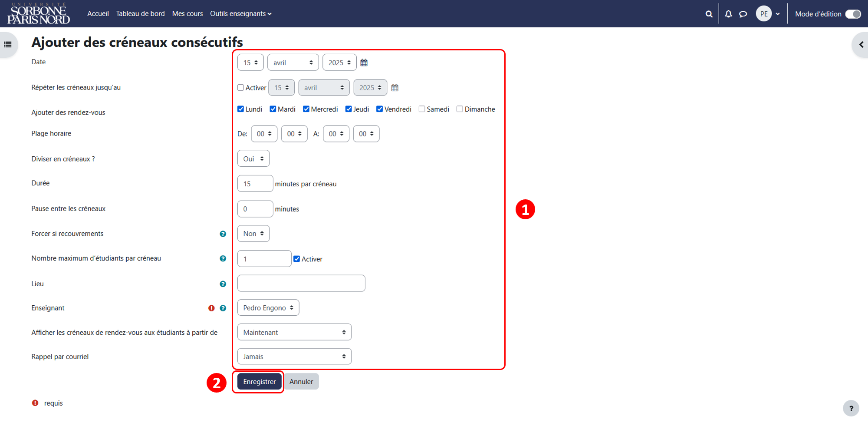This screenshot has height=426, width=868.
Task: Click the Annuler button
Action: [301, 382]
